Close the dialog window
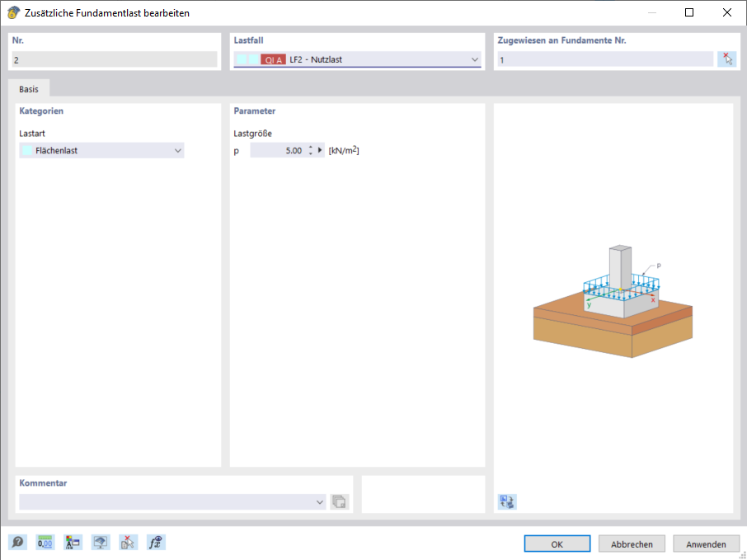The width and height of the screenshot is (747, 560). pos(727,13)
